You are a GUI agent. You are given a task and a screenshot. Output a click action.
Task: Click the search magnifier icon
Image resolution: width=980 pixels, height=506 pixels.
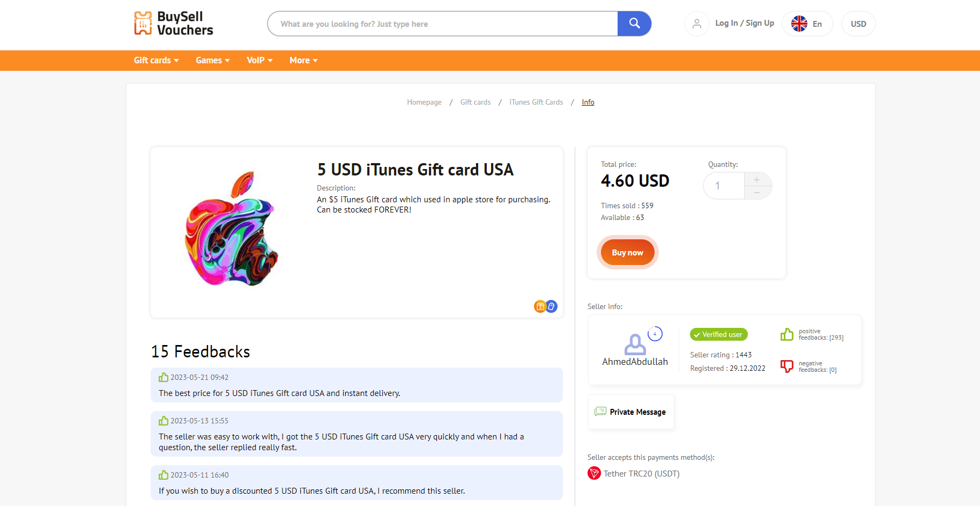pos(634,24)
